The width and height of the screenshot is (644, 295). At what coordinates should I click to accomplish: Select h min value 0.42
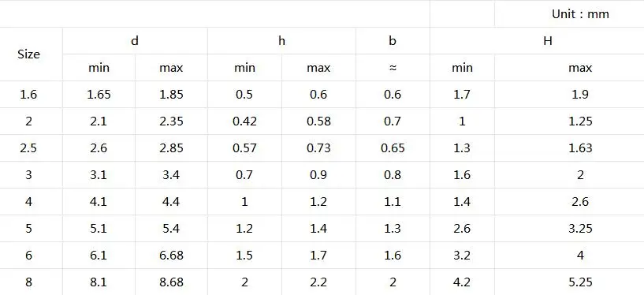tap(245, 121)
